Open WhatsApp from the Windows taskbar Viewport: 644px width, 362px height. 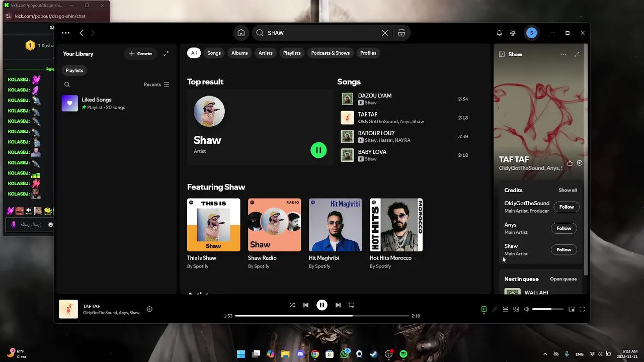(x=345, y=354)
